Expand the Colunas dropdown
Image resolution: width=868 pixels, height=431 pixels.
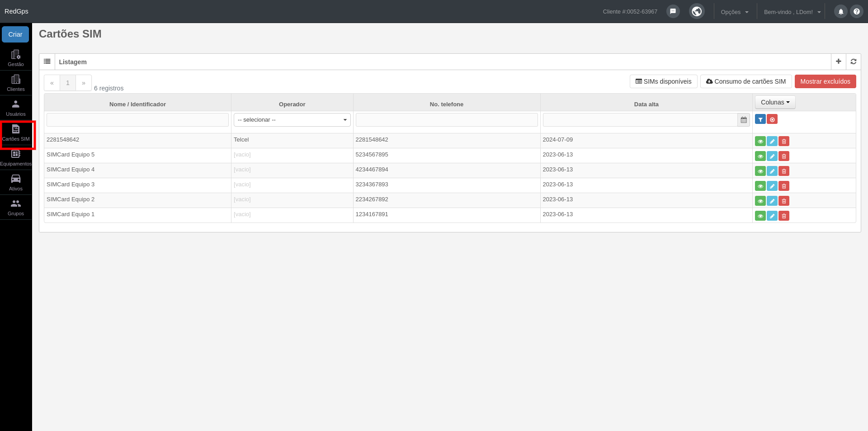[775, 102]
